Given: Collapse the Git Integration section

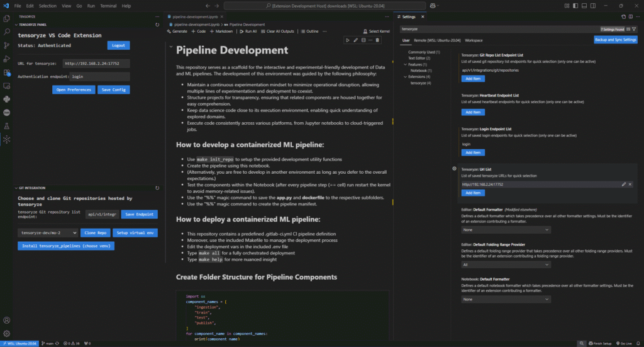Looking at the screenshot, I should click(16, 188).
